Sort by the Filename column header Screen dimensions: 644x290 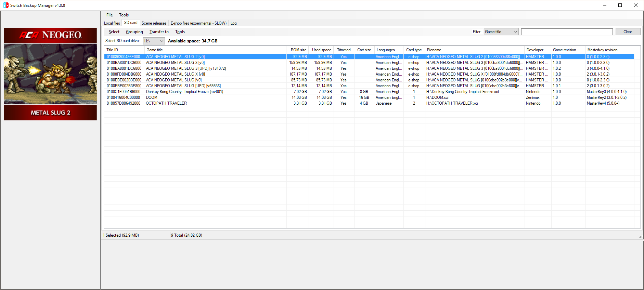click(x=475, y=50)
